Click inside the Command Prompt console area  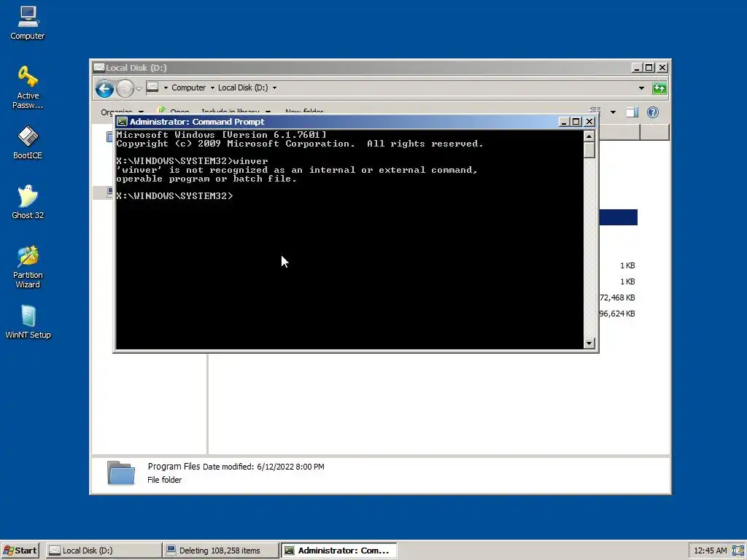click(349, 239)
